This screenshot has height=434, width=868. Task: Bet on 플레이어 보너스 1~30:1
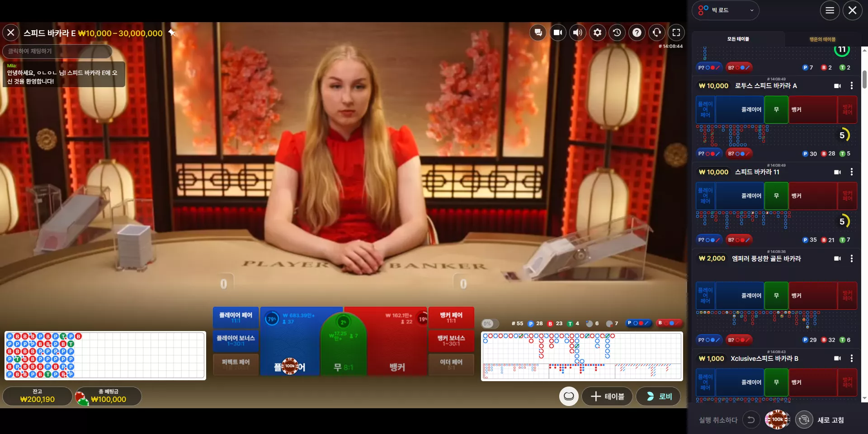(x=236, y=341)
